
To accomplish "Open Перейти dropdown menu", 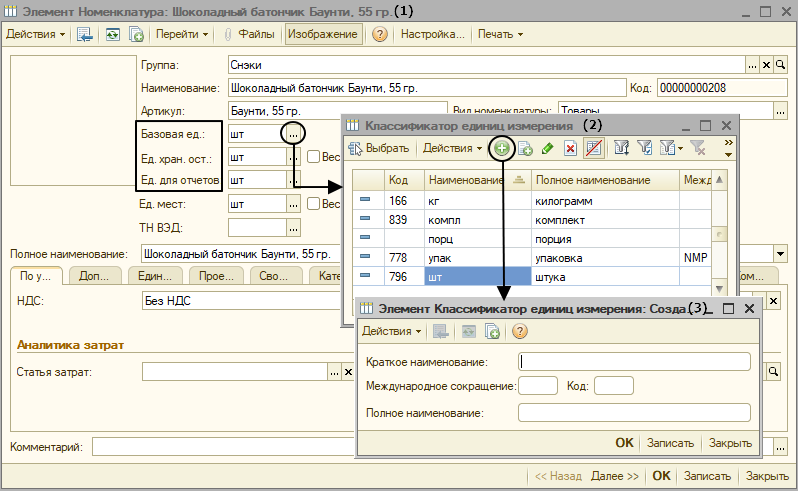I will (182, 35).
